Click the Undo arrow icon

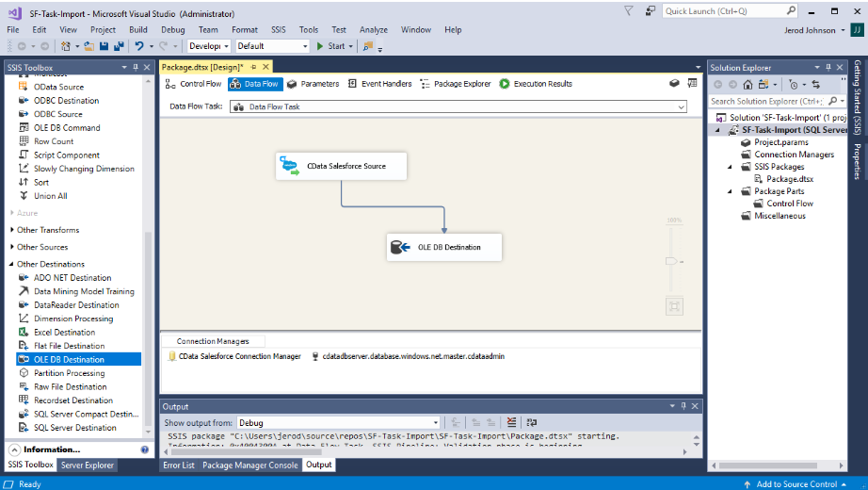[x=139, y=46]
